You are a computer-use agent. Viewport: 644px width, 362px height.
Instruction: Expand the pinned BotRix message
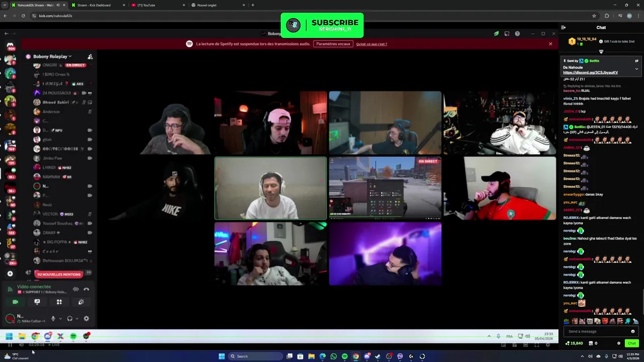pos(636,68)
